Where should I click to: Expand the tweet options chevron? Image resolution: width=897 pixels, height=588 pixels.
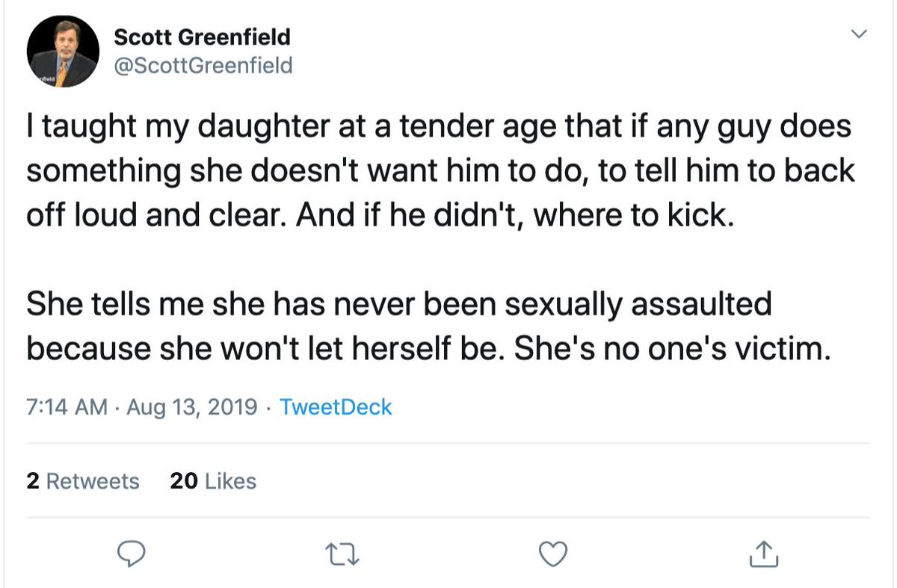coord(860,34)
